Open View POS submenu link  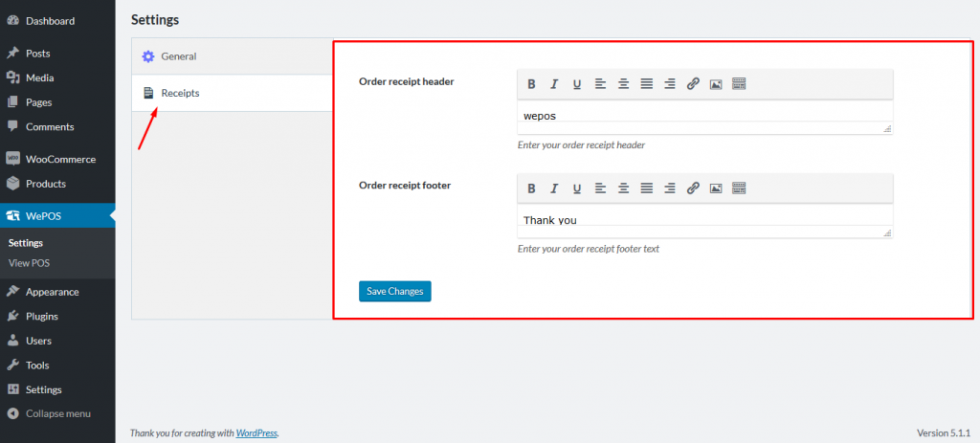click(x=29, y=263)
